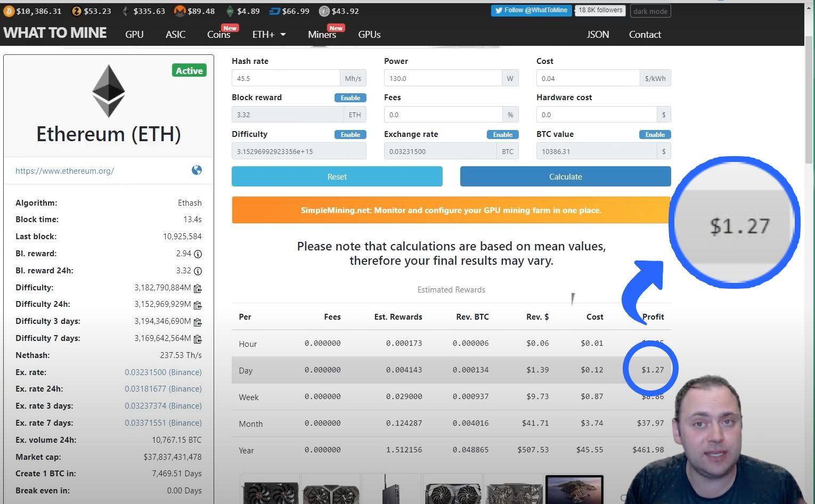
Task: Copy the Difficulty 7 days value
Action: coord(198,339)
